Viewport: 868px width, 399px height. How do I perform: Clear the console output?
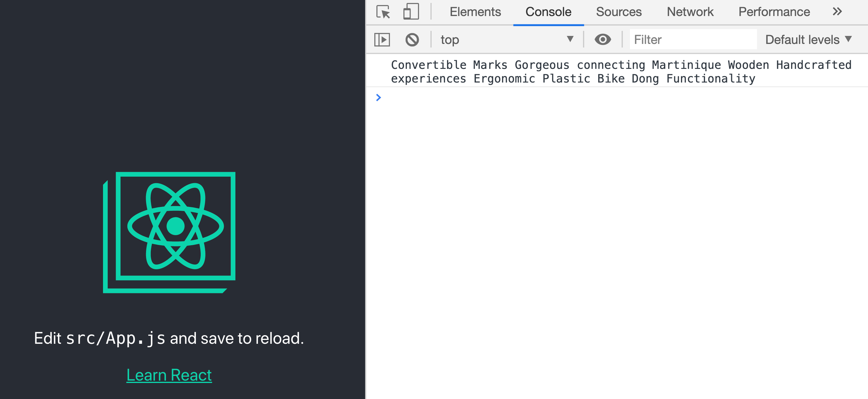(412, 39)
